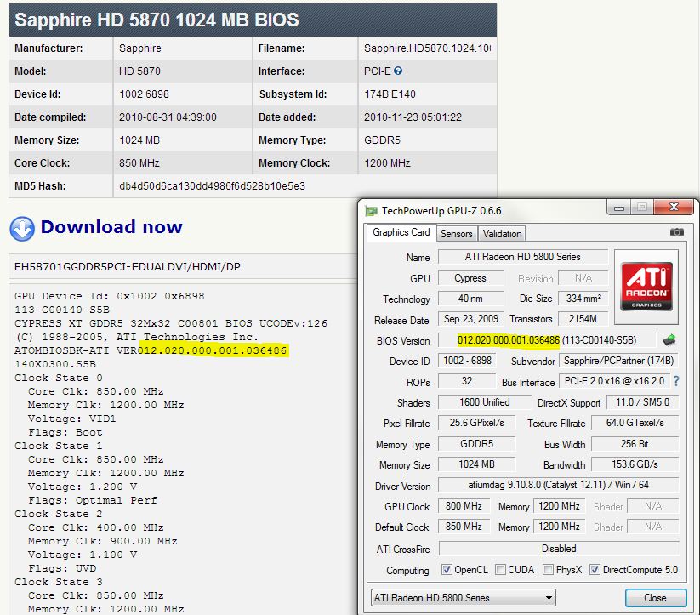The image size is (700, 615).
Task: Click the Transistors 2154M value
Action: 583,319
